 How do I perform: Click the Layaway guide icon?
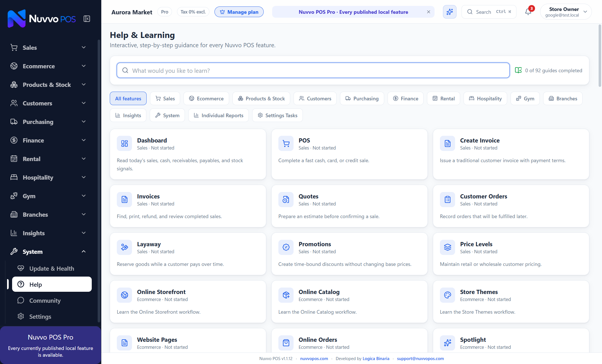(124, 247)
